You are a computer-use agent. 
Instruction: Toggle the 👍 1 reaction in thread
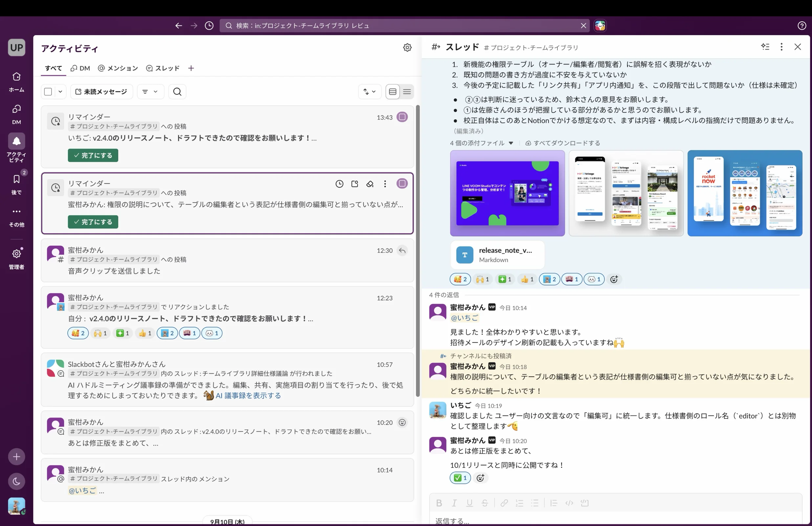tap(527, 279)
